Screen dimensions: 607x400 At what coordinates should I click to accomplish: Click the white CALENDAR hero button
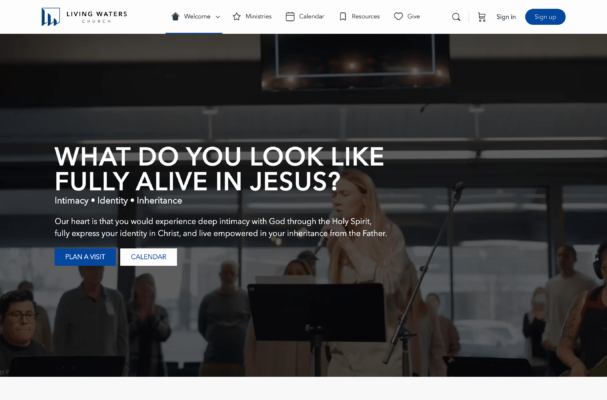(x=149, y=257)
